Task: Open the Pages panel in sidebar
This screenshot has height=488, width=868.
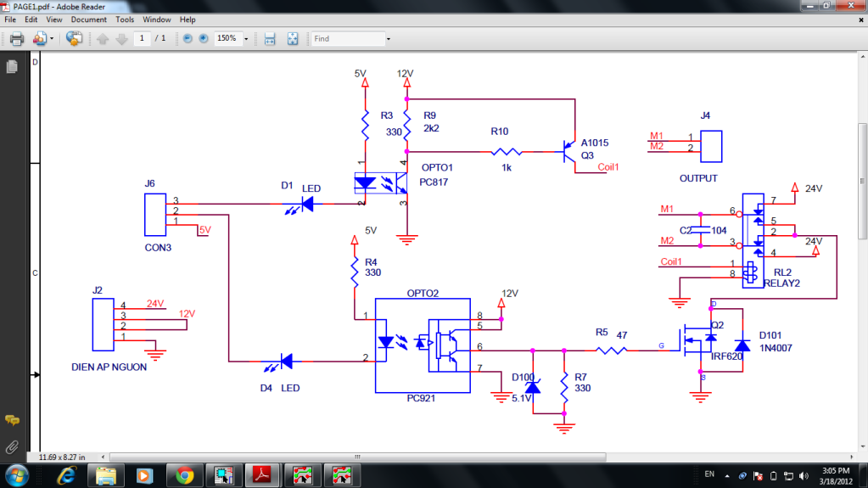Action: click(12, 66)
